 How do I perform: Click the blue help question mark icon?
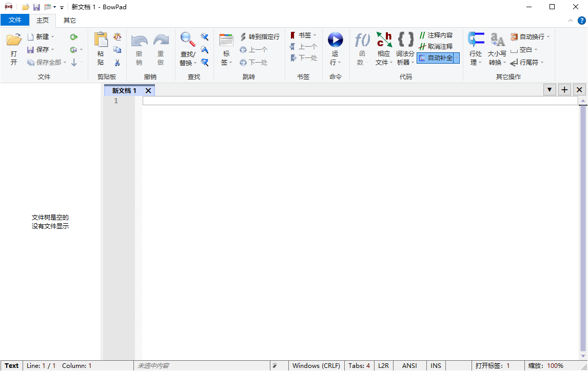pyautogui.click(x=581, y=21)
